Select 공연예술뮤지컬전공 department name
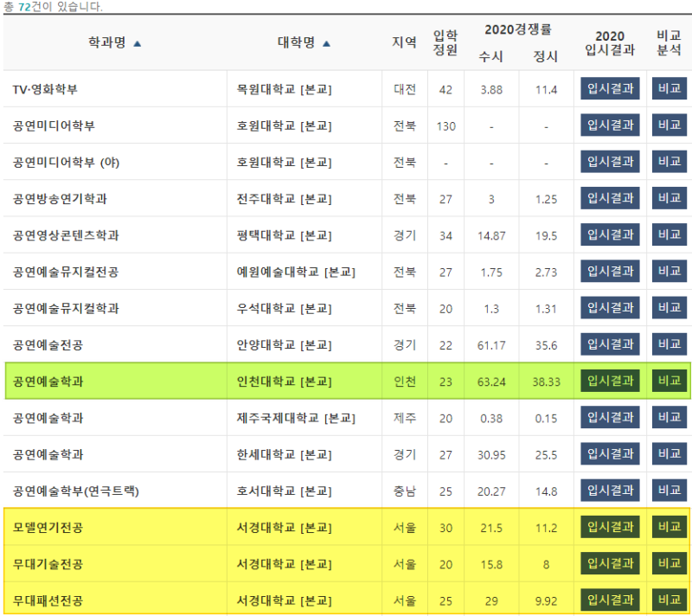 (66, 273)
